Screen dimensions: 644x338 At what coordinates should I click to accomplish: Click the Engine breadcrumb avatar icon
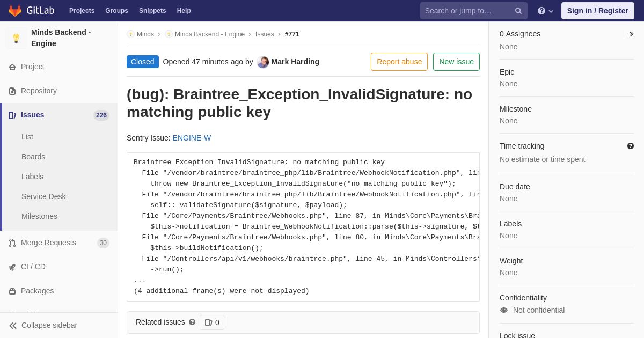(x=169, y=34)
